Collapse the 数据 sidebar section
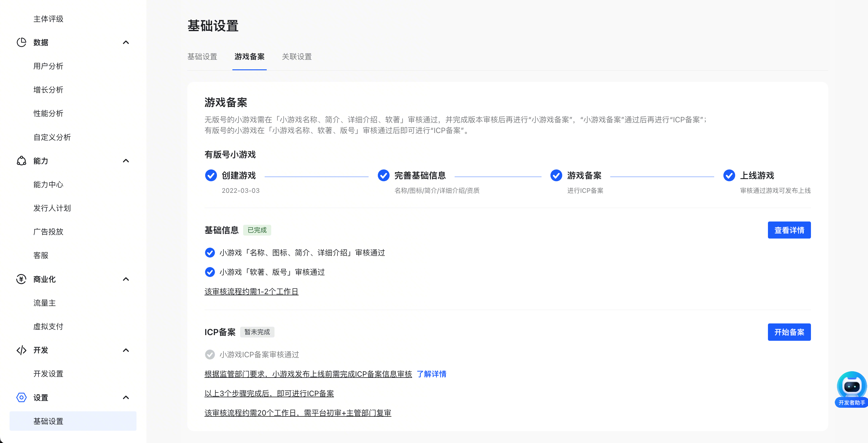Image resolution: width=868 pixels, height=443 pixels. coord(126,42)
